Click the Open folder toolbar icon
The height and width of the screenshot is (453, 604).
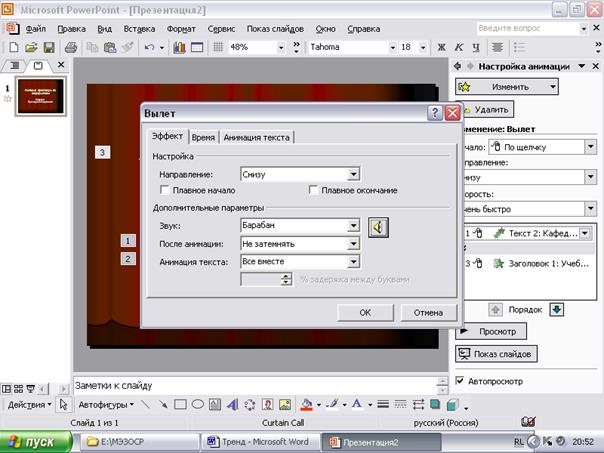tap(31, 47)
